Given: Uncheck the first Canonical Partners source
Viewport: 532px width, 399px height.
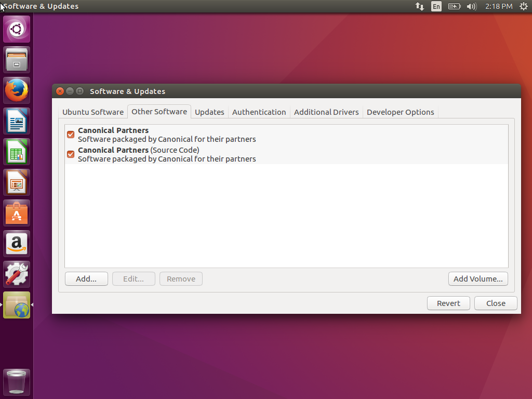Looking at the screenshot, I should (x=71, y=135).
